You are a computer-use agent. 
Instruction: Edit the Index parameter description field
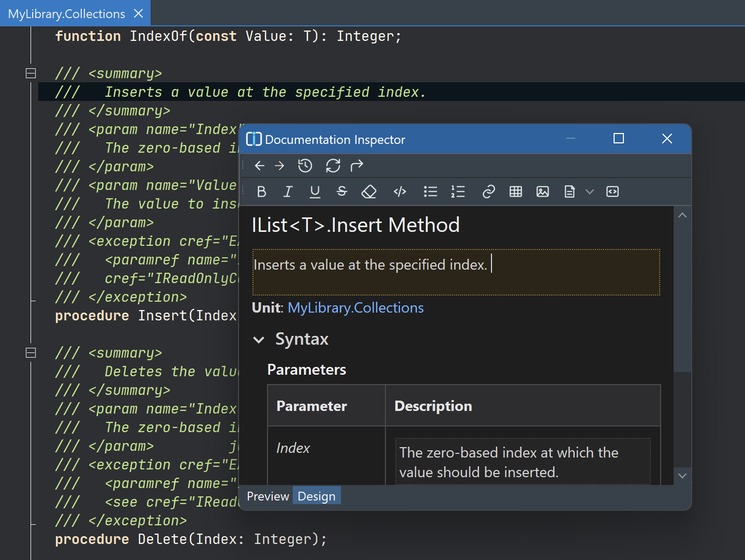[x=523, y=462]
